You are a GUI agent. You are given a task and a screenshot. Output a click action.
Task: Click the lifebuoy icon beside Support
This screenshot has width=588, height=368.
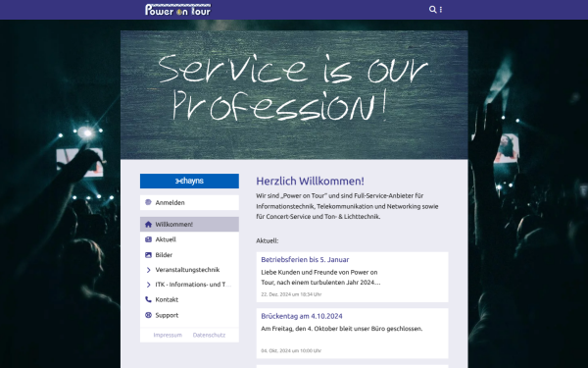(x=148, y=315)
